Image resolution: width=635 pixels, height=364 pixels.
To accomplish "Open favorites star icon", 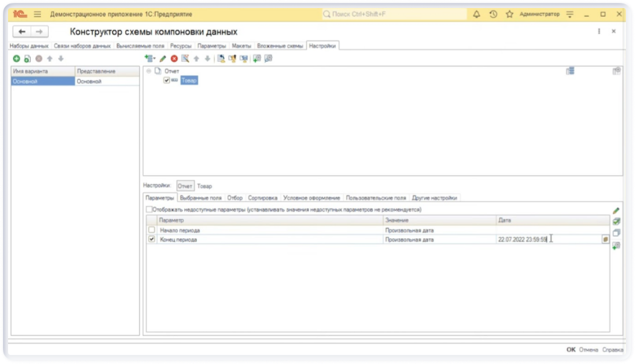I will pos(509,15).
